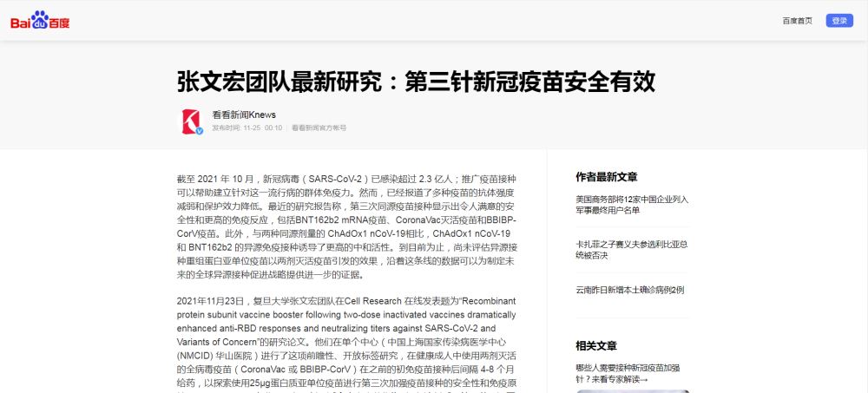The height and width of the screenshot is (393, 868).
Task: Open article 卡扎菲之子赛义夫参选利比亚总统被否决
Action: tap(632, 250)
